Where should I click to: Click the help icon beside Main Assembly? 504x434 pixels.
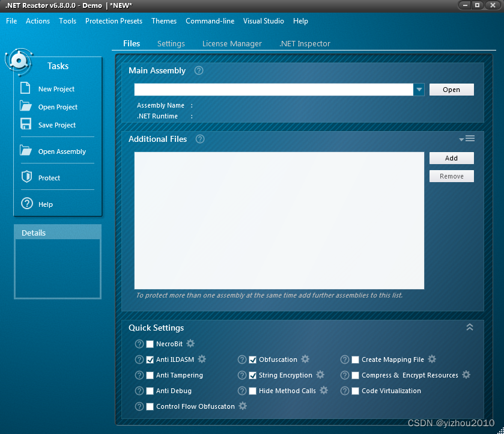coord(199,70)
